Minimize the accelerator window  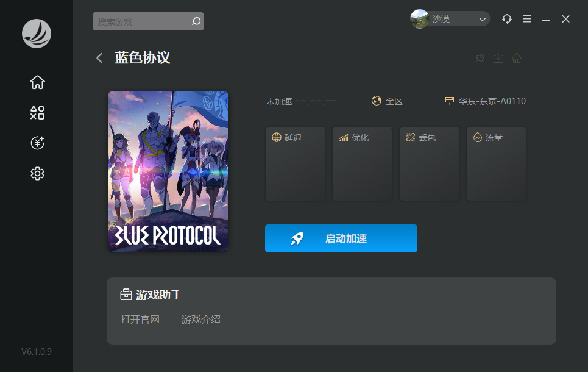[x=546, y=19]
